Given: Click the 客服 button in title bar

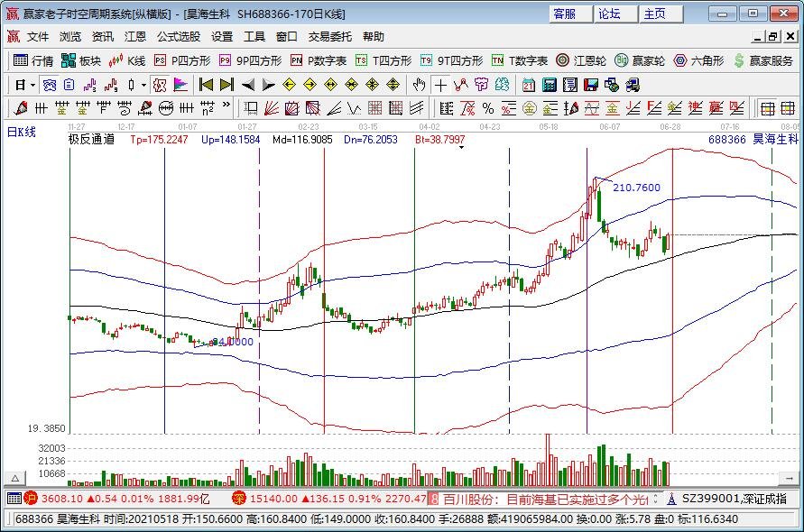Looking at the screenshot, I should pos(570,14).
